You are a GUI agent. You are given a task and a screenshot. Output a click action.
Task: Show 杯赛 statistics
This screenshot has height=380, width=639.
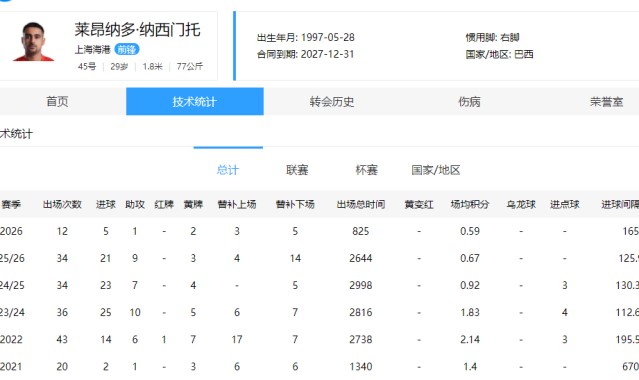(x=366, y=170)
